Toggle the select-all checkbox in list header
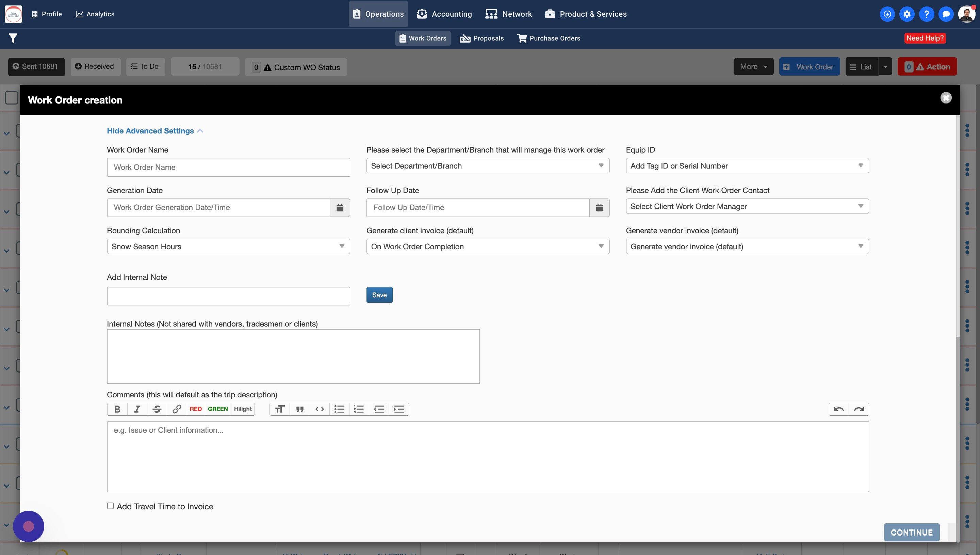The image size is (980, 555). pyautogui.click(x=12, y=98)
